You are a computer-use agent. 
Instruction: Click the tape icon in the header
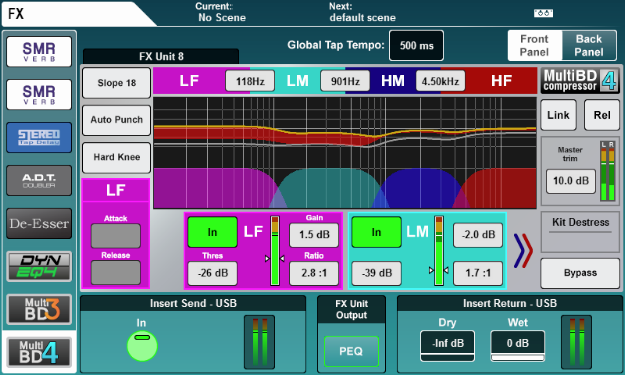point(543,13)
